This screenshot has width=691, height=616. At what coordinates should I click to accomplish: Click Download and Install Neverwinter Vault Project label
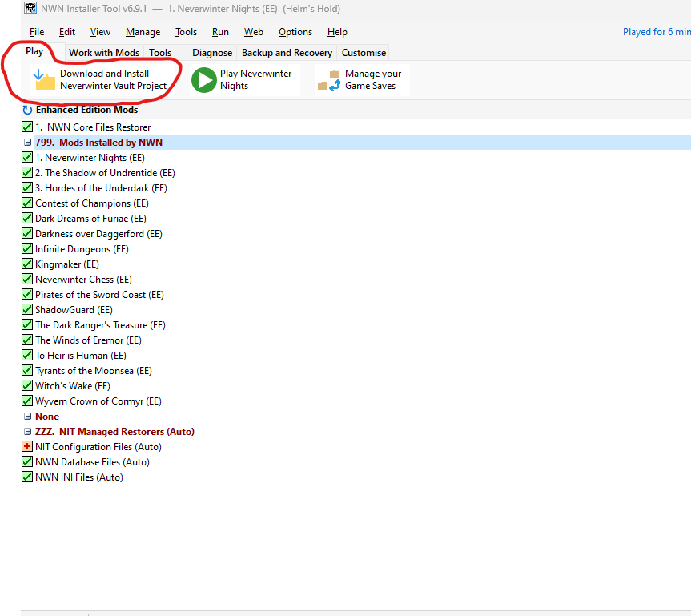pyautogui.click(x=113, y=80)
